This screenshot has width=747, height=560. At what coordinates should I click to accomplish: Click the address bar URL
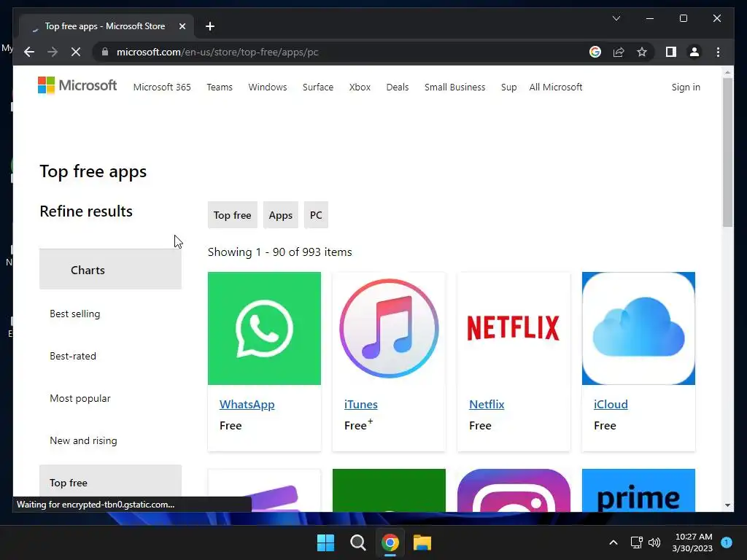[x=217, y=52]
